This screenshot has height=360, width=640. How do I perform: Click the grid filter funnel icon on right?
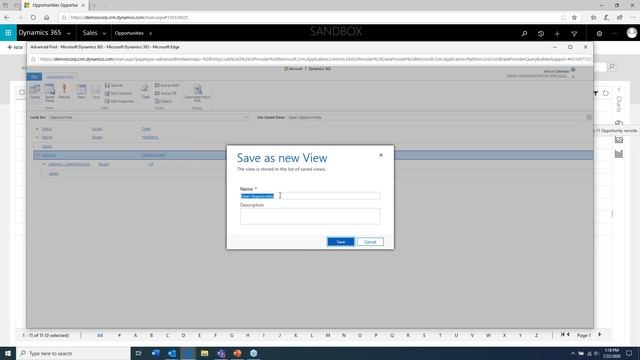coord(596,93)
